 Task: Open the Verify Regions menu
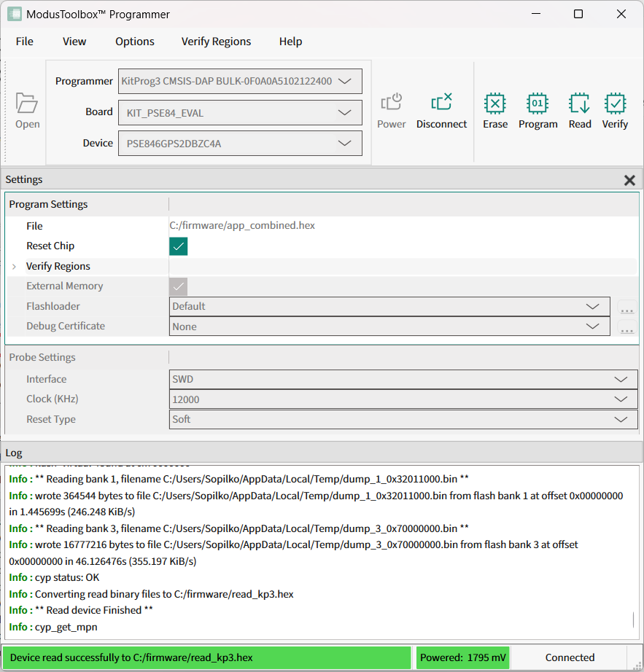tap(216, 42)
